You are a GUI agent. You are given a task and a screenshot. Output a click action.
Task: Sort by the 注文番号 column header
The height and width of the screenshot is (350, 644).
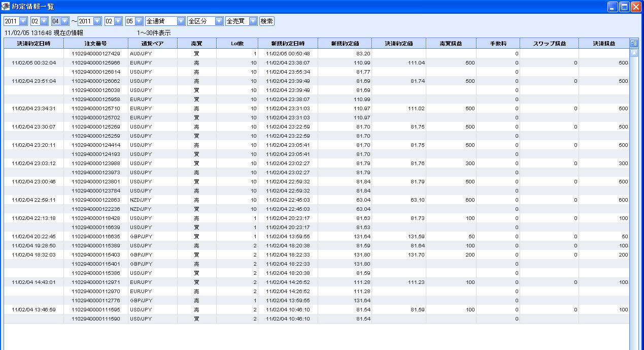(96, 44)
